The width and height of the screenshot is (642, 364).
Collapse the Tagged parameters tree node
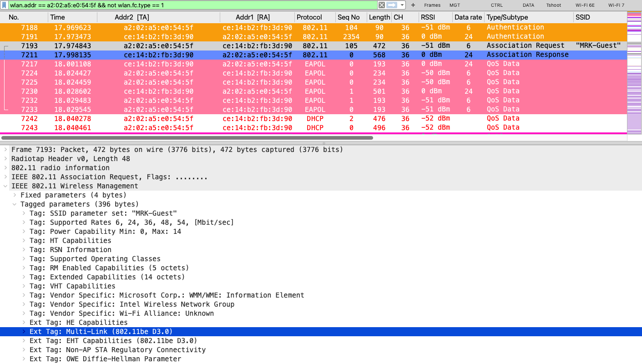tap(15, 204)
